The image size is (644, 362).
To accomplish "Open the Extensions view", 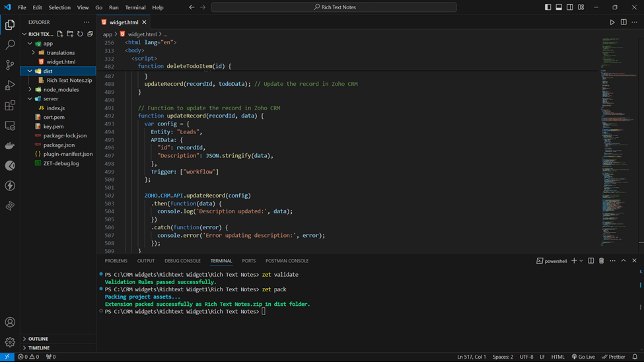I will [10, 106].
